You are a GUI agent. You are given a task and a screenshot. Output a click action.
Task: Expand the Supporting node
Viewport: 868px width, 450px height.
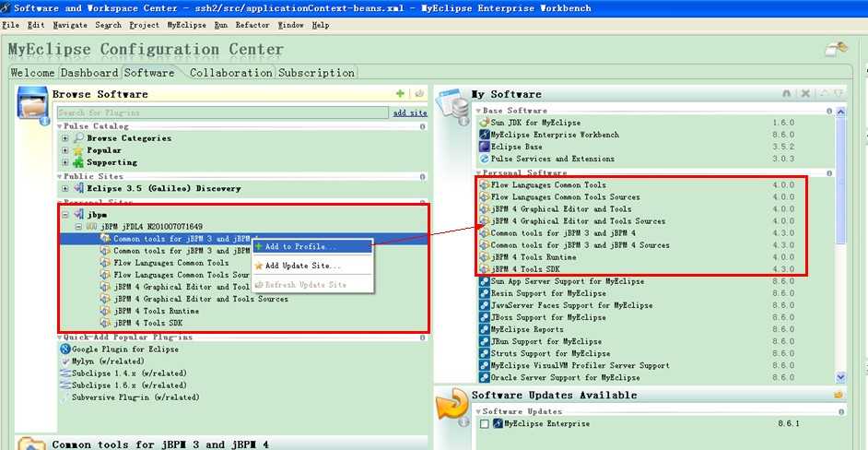(x=65, y=162)
